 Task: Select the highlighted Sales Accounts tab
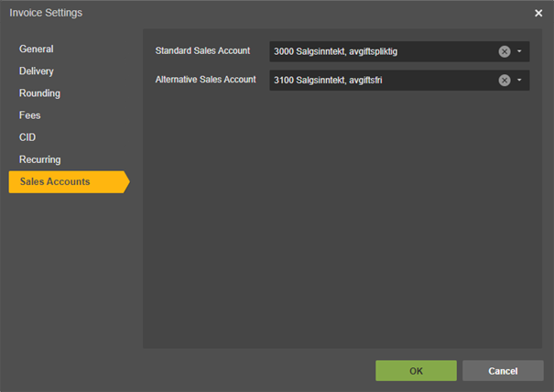pyautogui.click(x=55, y=181)
